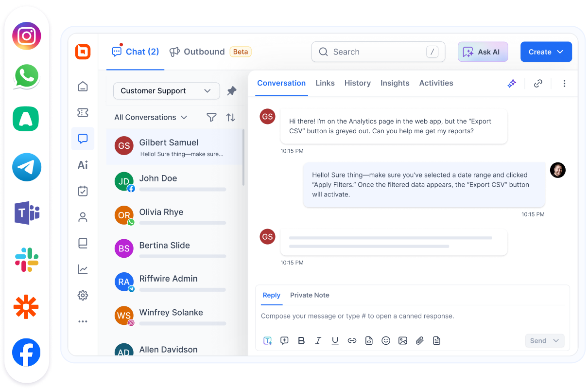Click the Slack integration icon
This screenshot has width=588, height=389.
27,260
